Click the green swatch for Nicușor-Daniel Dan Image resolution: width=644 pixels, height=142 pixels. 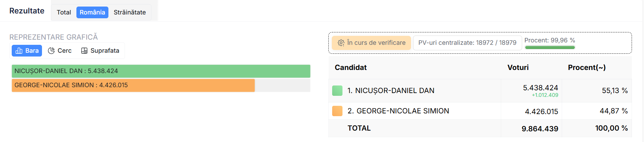pos(337,91)
